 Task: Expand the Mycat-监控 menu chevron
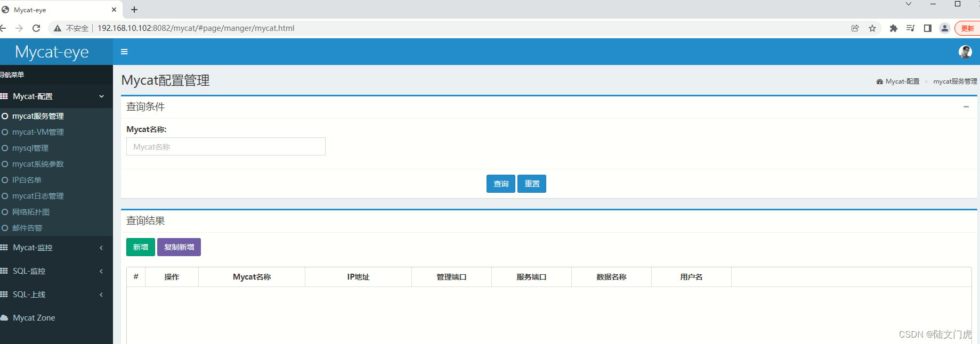(101, 248)
